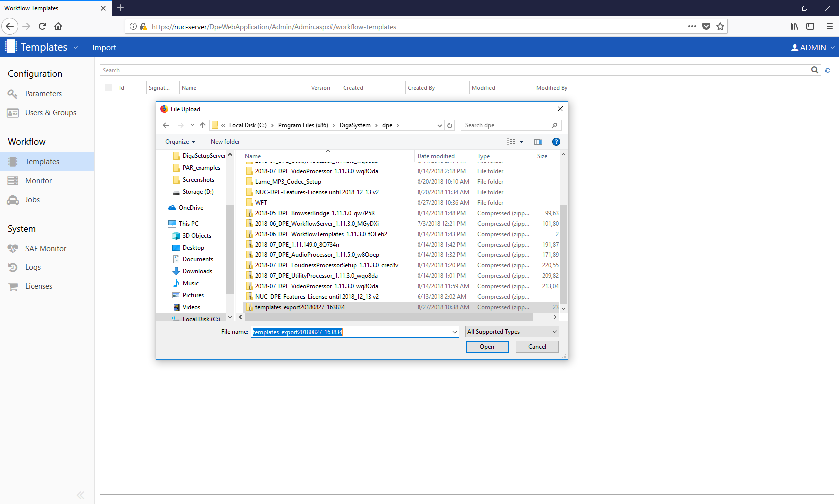The image size is (839, 504).
Task: Bookmark this page with the star icon
Action: point(720,27)
